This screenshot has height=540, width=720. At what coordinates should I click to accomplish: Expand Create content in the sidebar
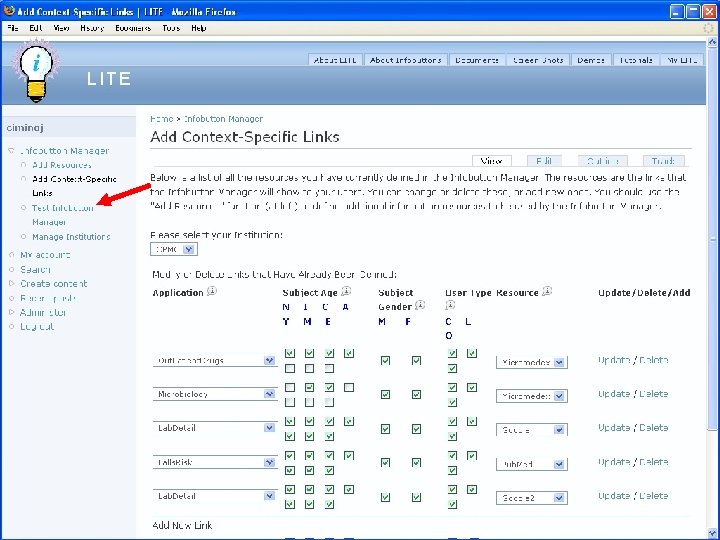(x=11, y=284)
